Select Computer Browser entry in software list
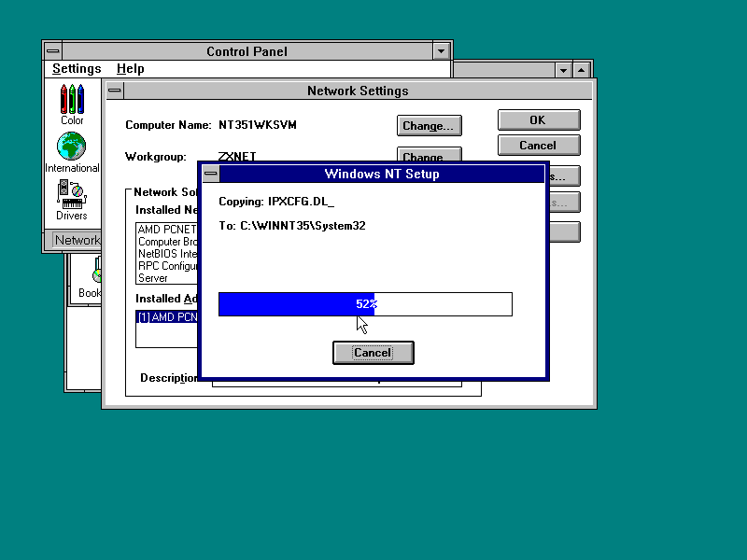The height and width of the screenshot is (560, 747). coord(167,242)
